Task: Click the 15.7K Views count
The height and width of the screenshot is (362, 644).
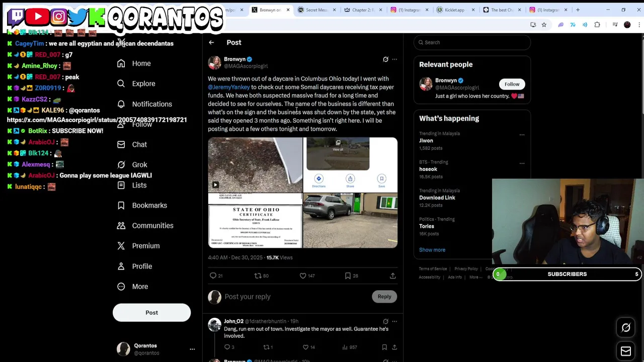Action: pyautogui.click(x=279, y=257)
